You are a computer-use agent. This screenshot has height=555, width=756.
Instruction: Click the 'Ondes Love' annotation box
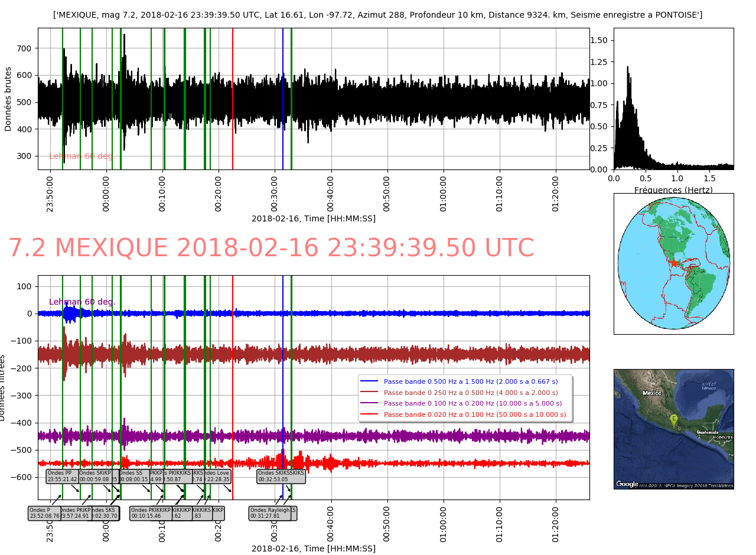pos(216,476)
